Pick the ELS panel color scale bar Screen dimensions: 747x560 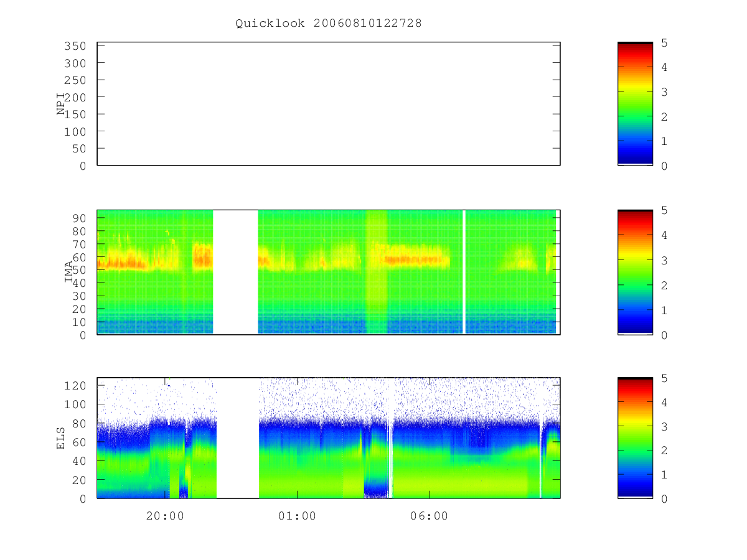pos(635,438)
